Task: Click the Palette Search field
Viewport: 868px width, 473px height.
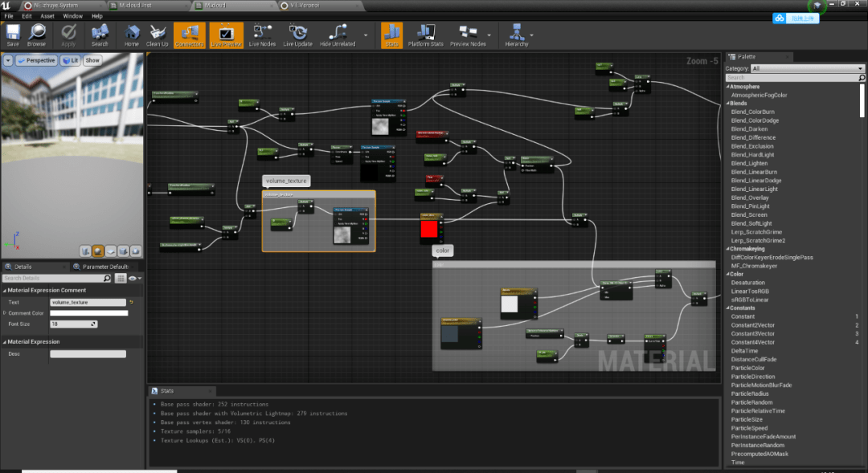Action: 795,78
